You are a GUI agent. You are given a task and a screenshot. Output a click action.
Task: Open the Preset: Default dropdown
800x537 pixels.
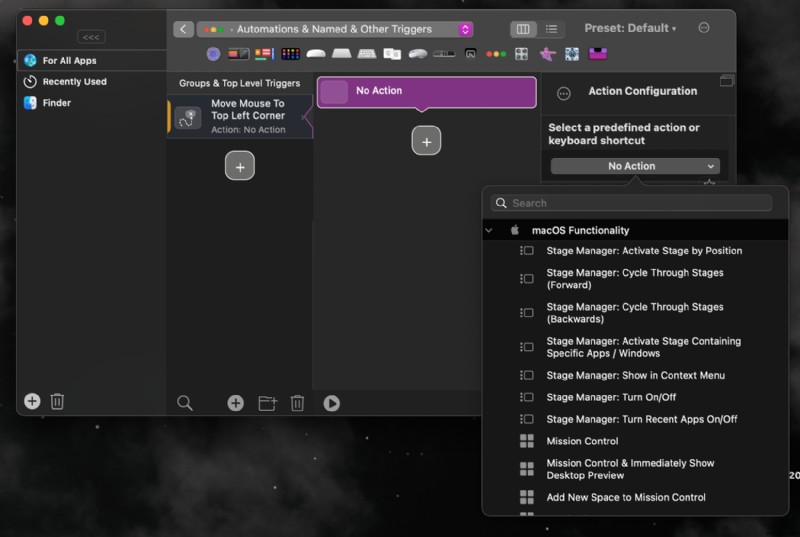630,28
